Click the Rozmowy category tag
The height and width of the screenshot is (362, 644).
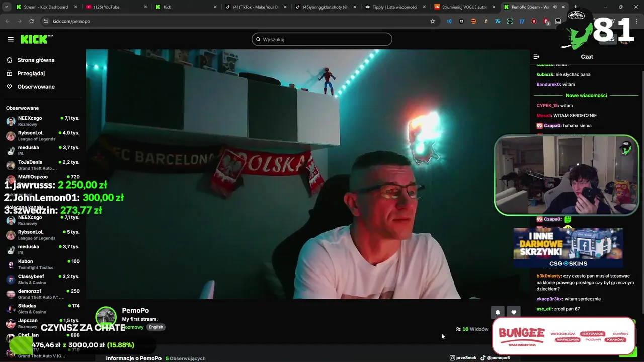[134, 327]
